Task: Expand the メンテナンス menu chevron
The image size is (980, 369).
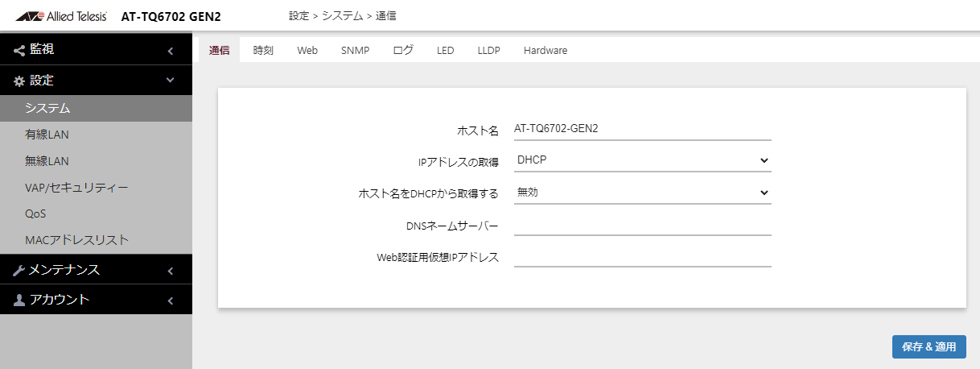Action: (x=170, y=270)
